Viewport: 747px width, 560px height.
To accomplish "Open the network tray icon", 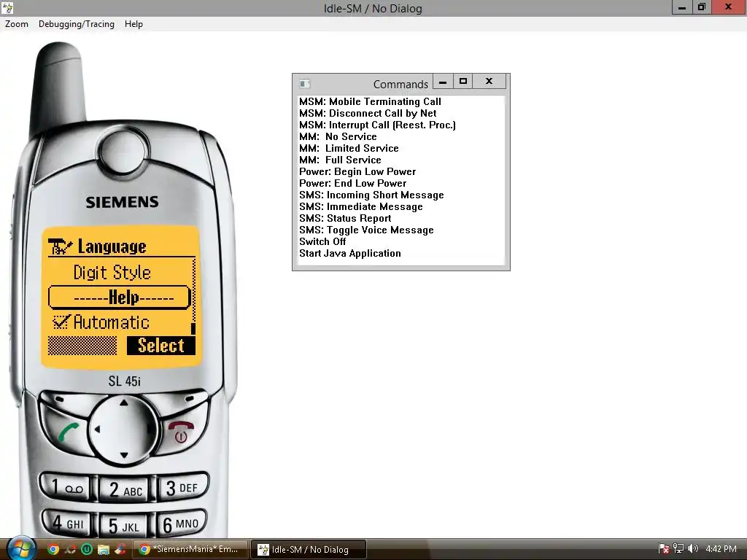I will pos(678,549).
